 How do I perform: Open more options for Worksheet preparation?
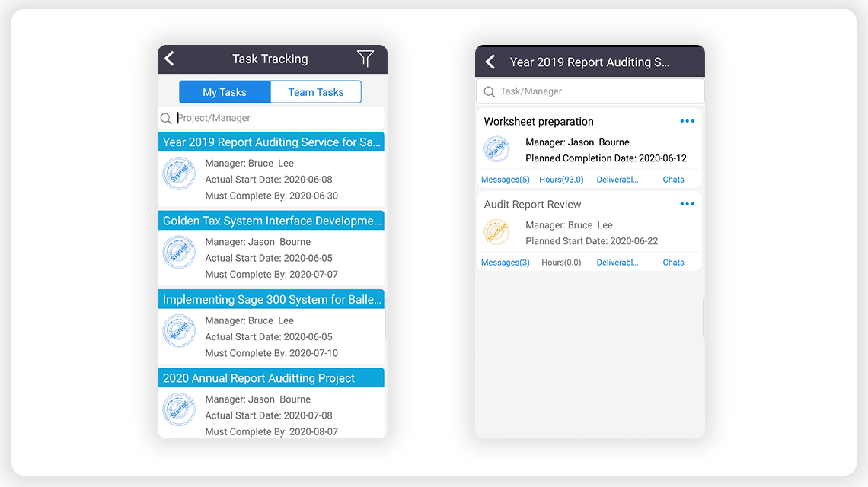coord(687,121)
